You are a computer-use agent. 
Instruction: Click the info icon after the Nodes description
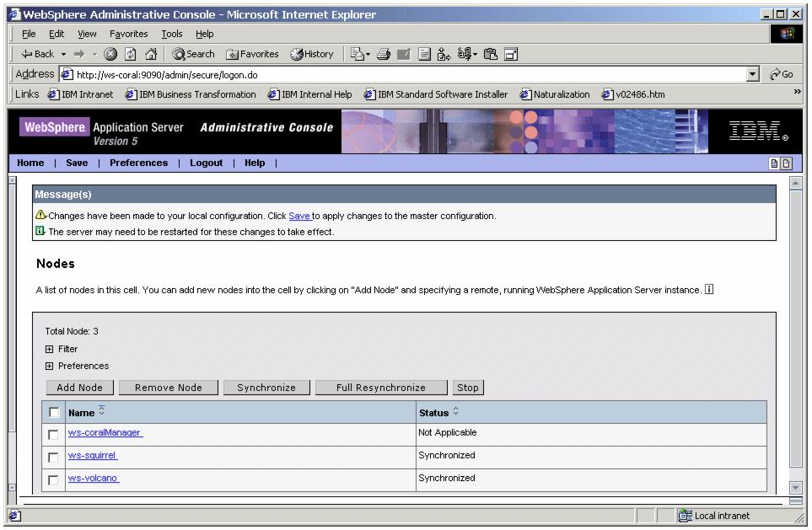coord(709,289)
